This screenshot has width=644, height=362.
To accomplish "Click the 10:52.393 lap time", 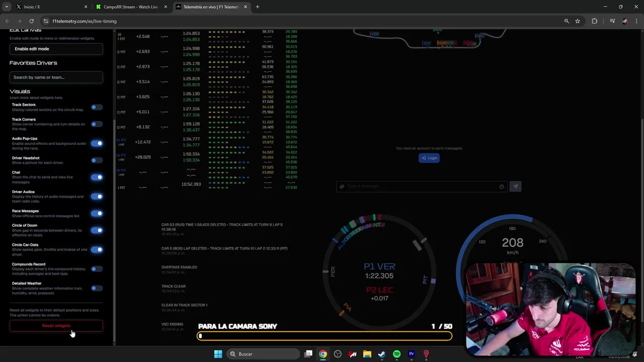I will pyautogui.click(x=191, y=184).
